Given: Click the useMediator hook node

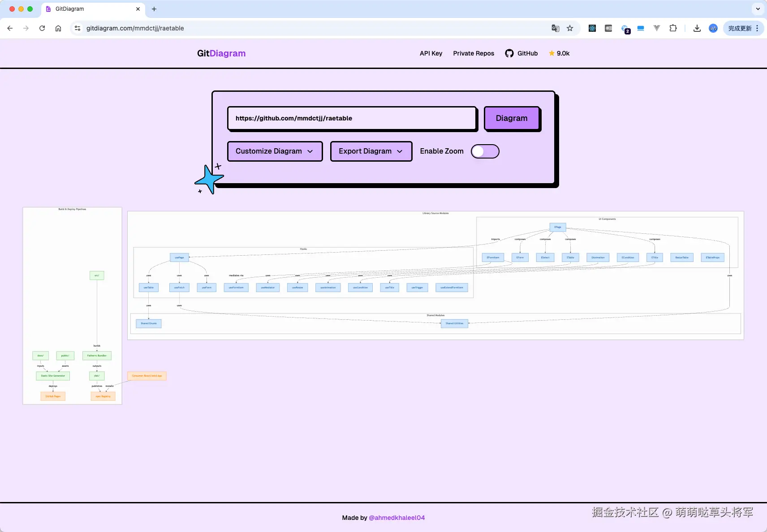Looking at the screenshot, I should pos(268,287).
